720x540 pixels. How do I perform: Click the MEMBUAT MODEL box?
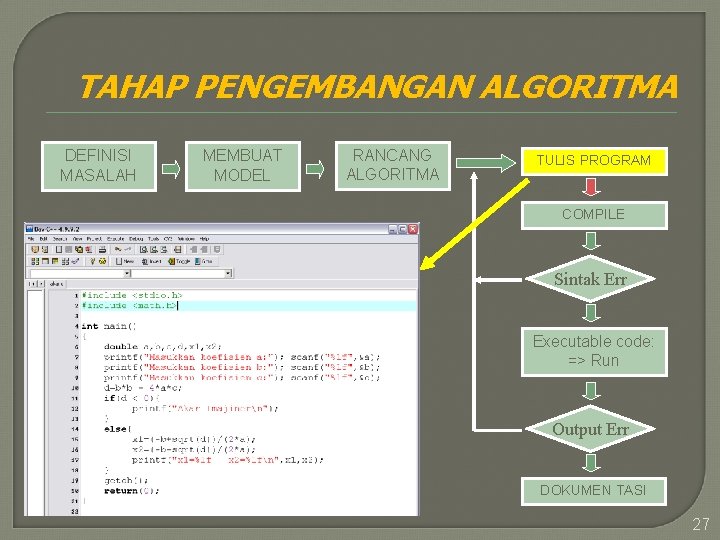(x=243, y=166)
